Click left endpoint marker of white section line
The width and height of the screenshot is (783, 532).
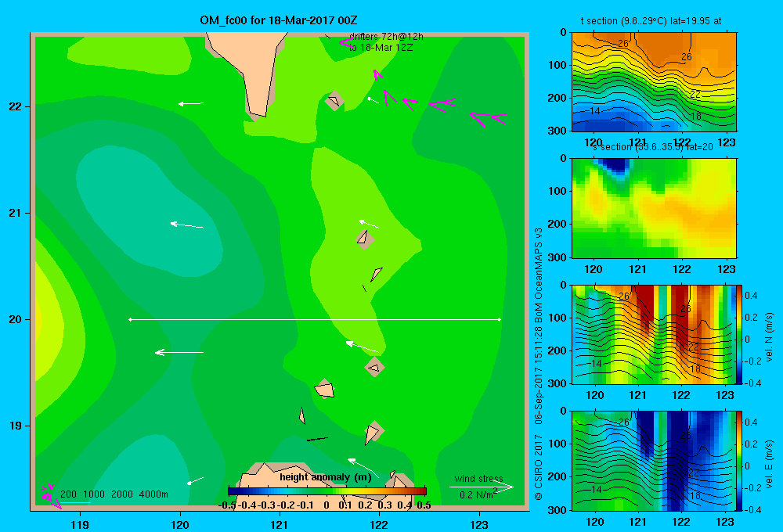(x=130, y=319)
